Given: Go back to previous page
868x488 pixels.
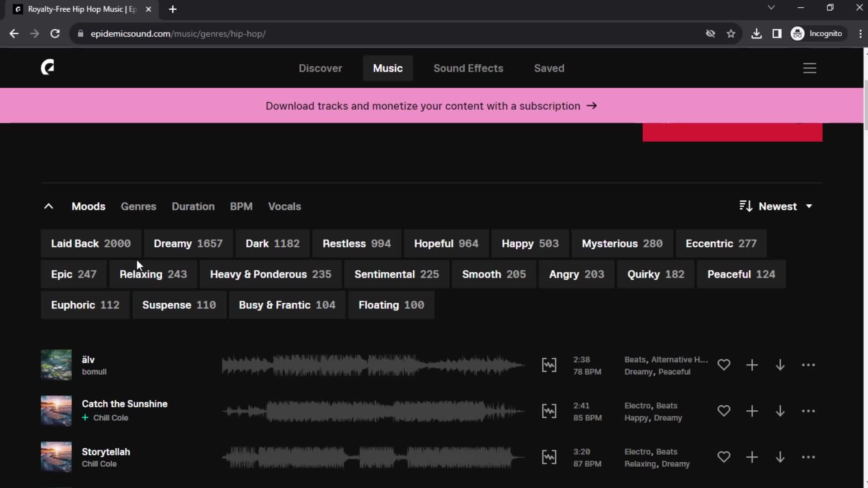Looking at the screenshot, I should click(x=14, y=33).
